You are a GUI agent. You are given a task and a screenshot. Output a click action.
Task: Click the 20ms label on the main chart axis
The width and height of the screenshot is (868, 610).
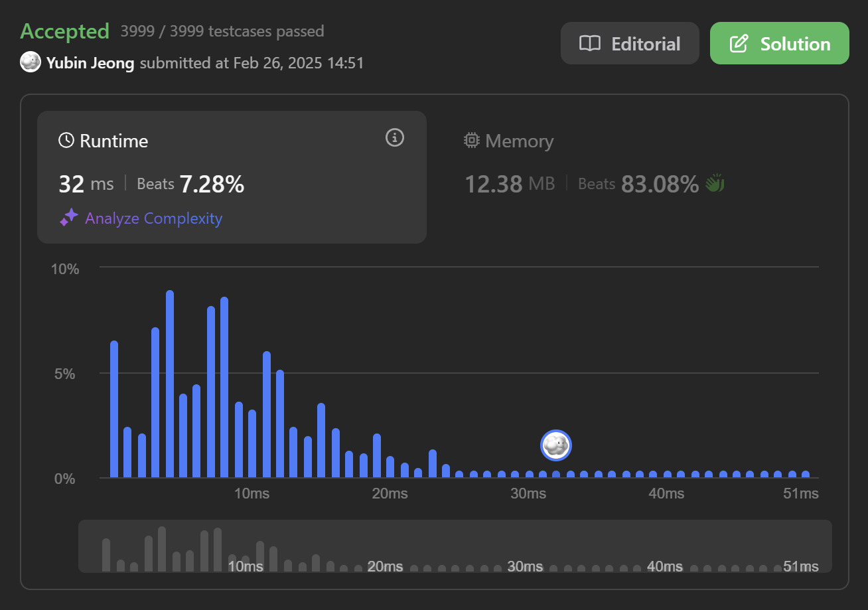390,494
